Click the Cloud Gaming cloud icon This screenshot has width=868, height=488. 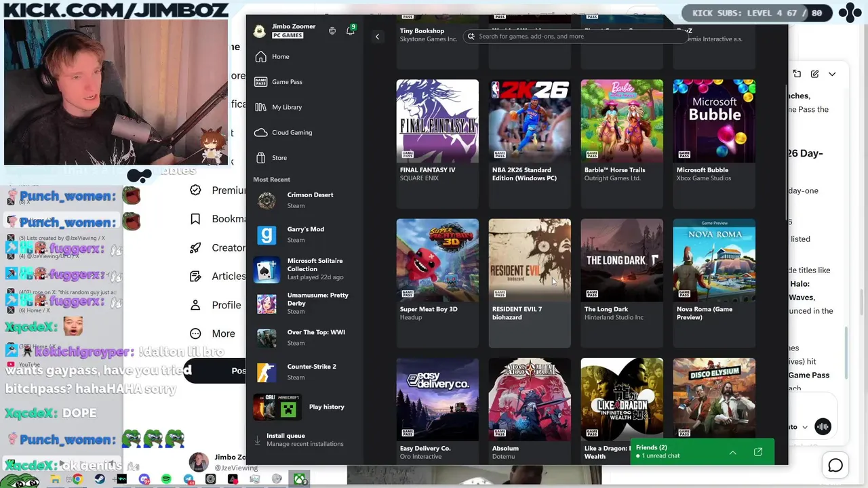click(x=261, y=133)
